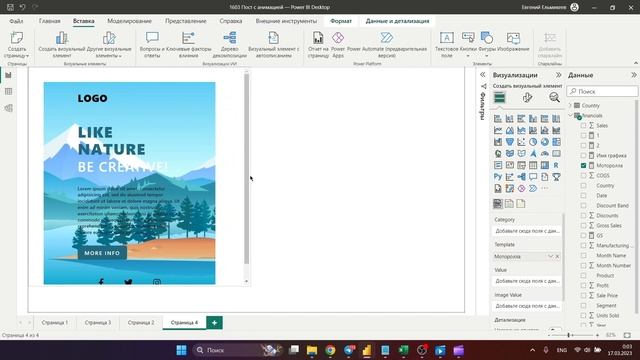Switch to Report view in left sidebar
Image resolution: width=640 pixels, height=360 pixels.
(x=8, y=75)
